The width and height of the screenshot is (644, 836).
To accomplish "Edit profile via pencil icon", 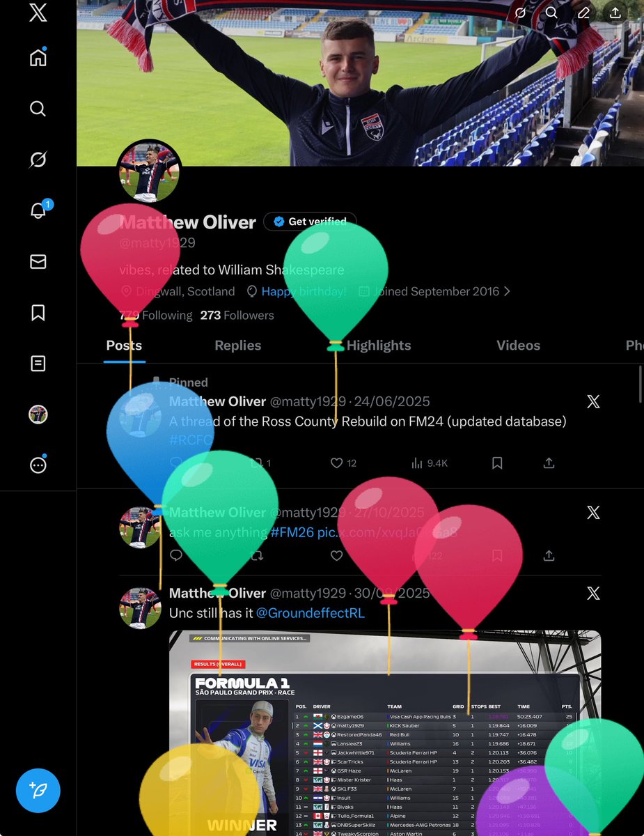I will coord(583,13).
